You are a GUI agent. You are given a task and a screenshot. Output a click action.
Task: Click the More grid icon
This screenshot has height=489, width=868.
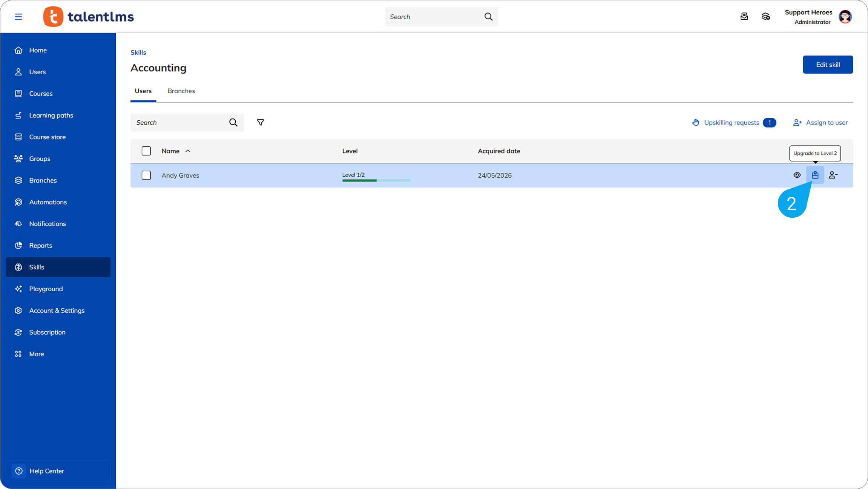point(18,354)
